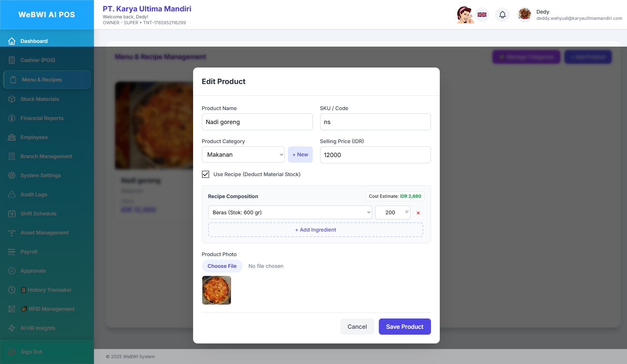Click the Sign Out icon

(x=12, y=352)
